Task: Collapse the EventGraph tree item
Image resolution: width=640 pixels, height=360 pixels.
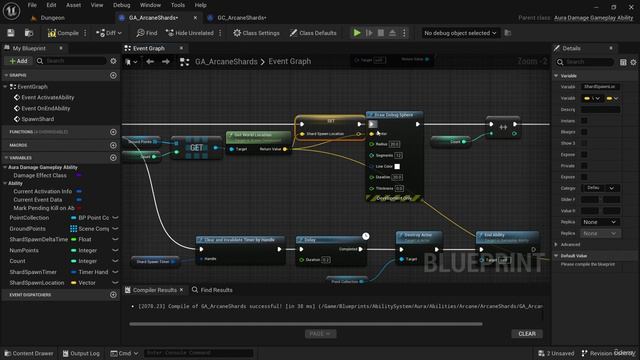Action: pyautogui.click(x=5, y=87)
